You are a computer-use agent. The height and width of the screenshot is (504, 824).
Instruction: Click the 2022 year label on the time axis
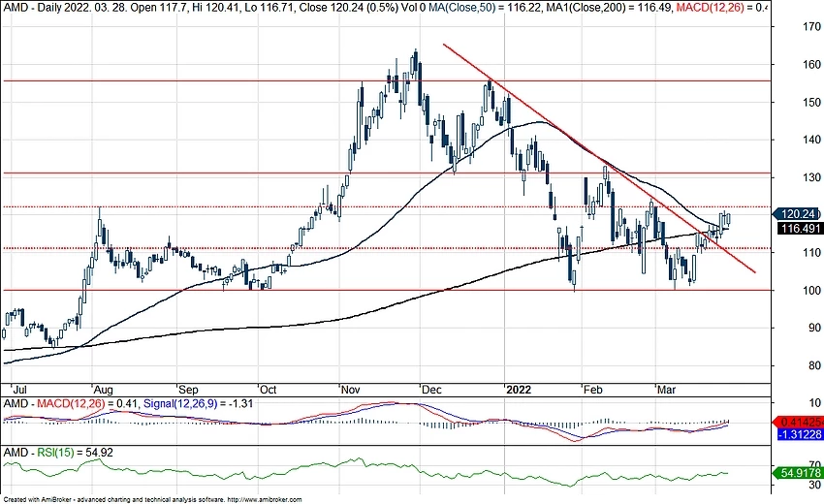(x=519, y=390)
